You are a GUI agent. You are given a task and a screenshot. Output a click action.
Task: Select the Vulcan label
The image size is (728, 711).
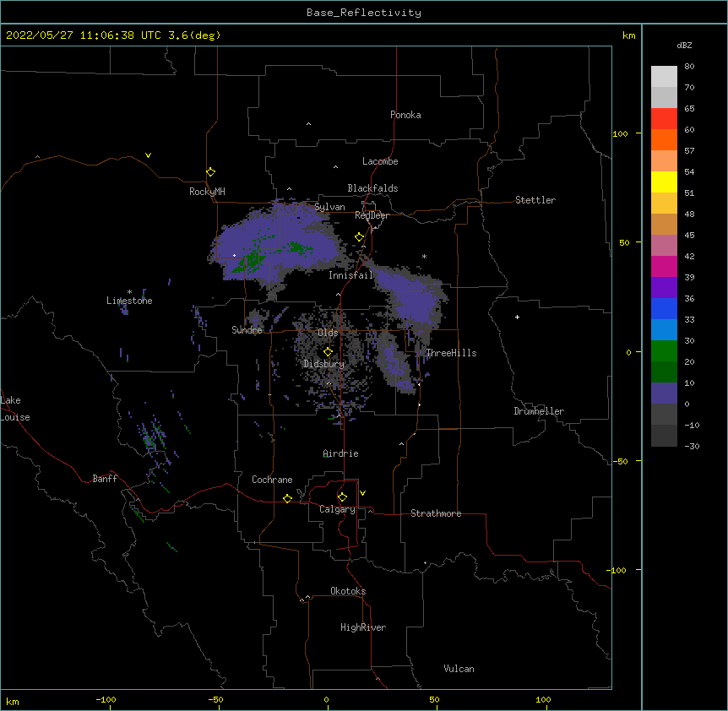coord(459,669)
